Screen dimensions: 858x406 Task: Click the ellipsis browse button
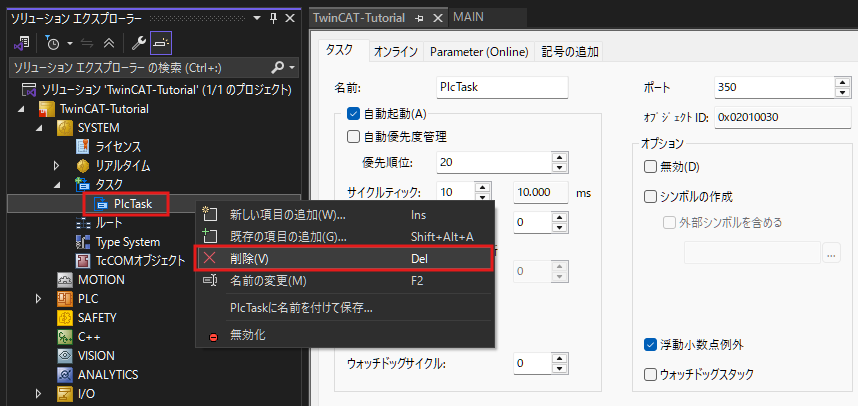click(x=832, y=255)
